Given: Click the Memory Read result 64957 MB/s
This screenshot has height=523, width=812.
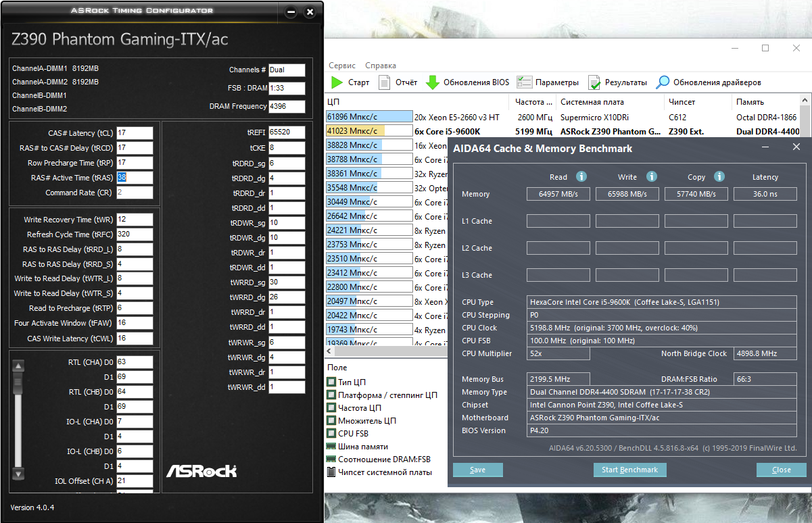Looking at the screenshot, I should 558,194.
